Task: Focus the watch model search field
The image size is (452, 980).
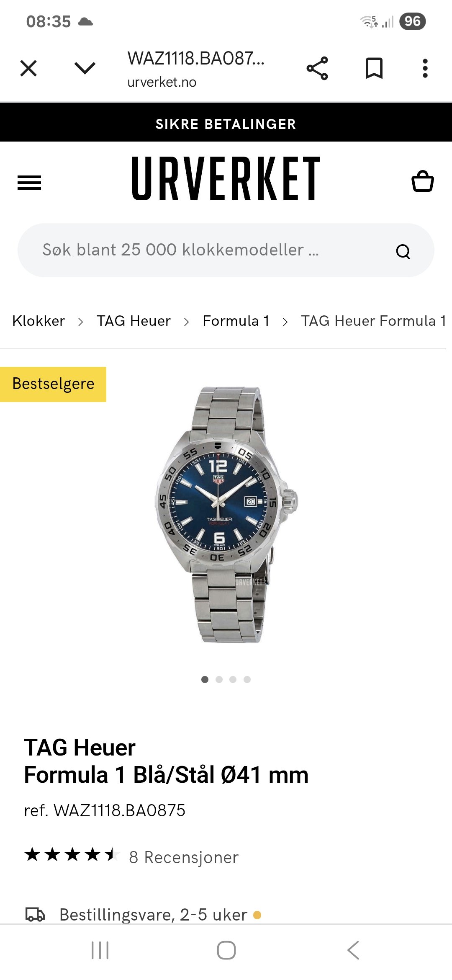Action: click(x=226, y=250)
